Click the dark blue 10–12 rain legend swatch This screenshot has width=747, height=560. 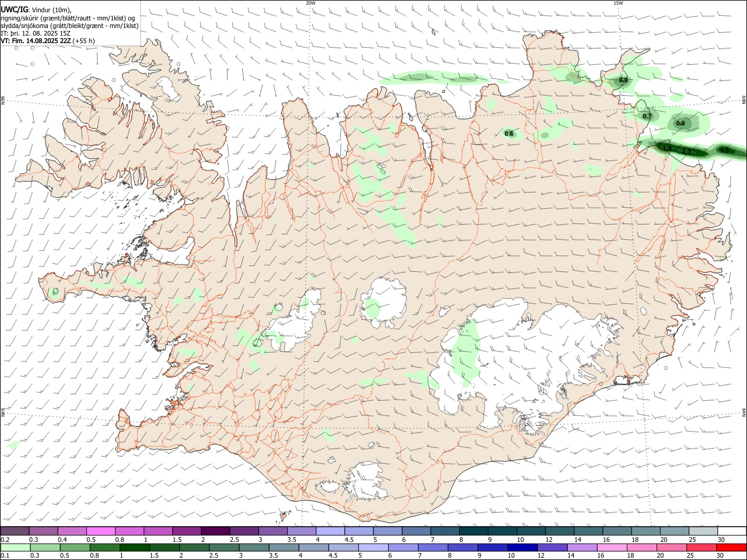pyautogui.click(x=522, y=548)
